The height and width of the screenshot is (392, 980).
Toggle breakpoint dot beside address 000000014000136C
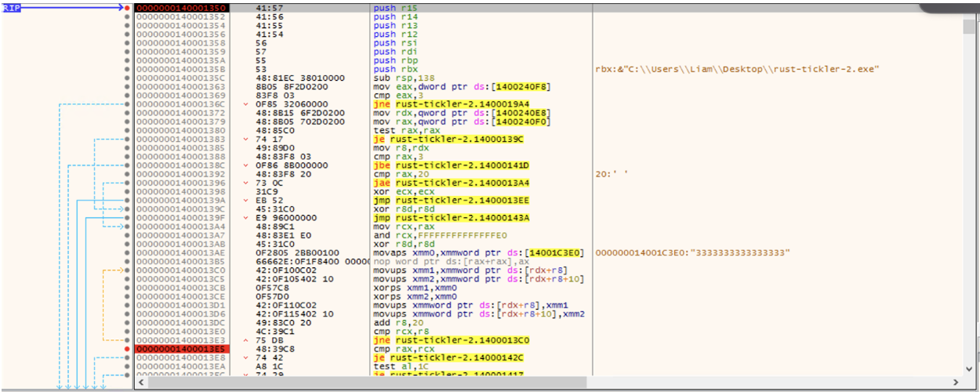pos(127,104)
